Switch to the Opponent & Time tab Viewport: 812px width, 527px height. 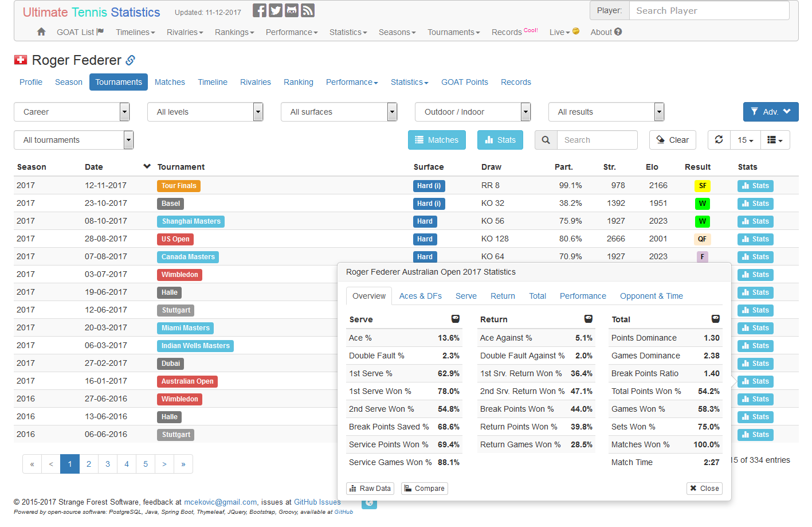coord(652,296)
